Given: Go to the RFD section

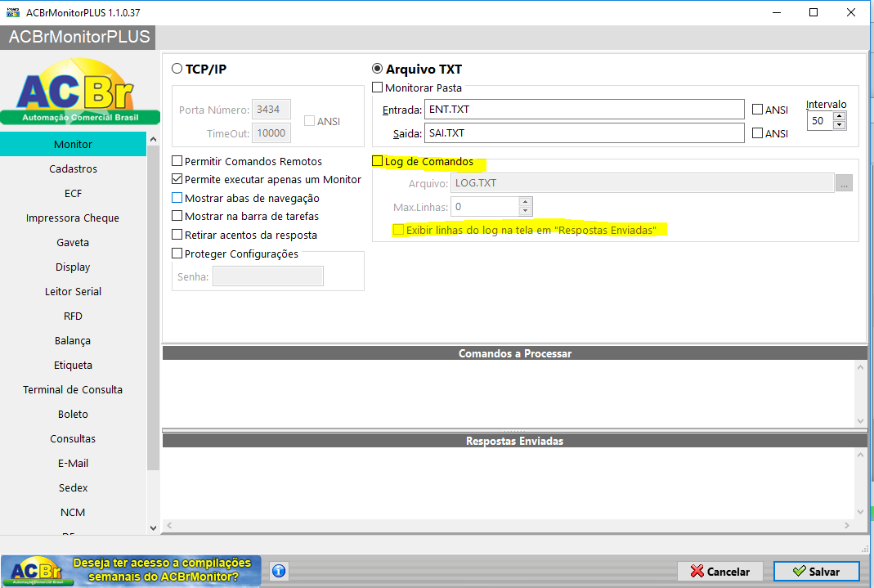Looking at the screenshot, I should click(73, 316).
